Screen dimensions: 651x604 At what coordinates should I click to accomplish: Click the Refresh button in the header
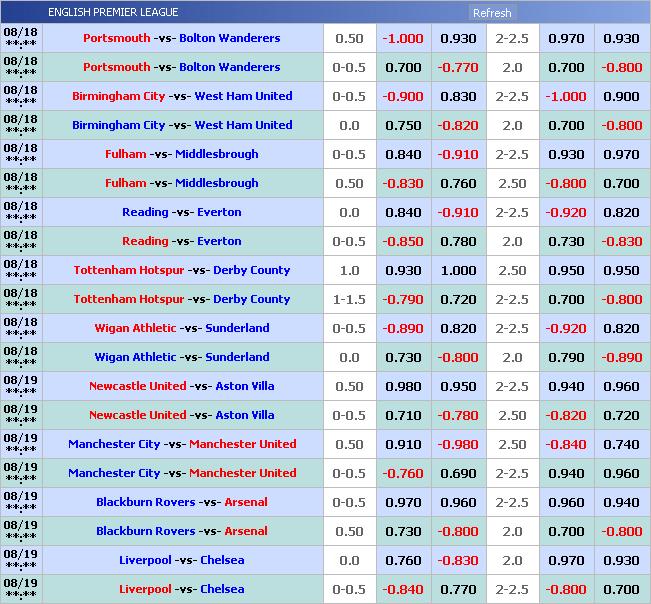pos(492,13)
